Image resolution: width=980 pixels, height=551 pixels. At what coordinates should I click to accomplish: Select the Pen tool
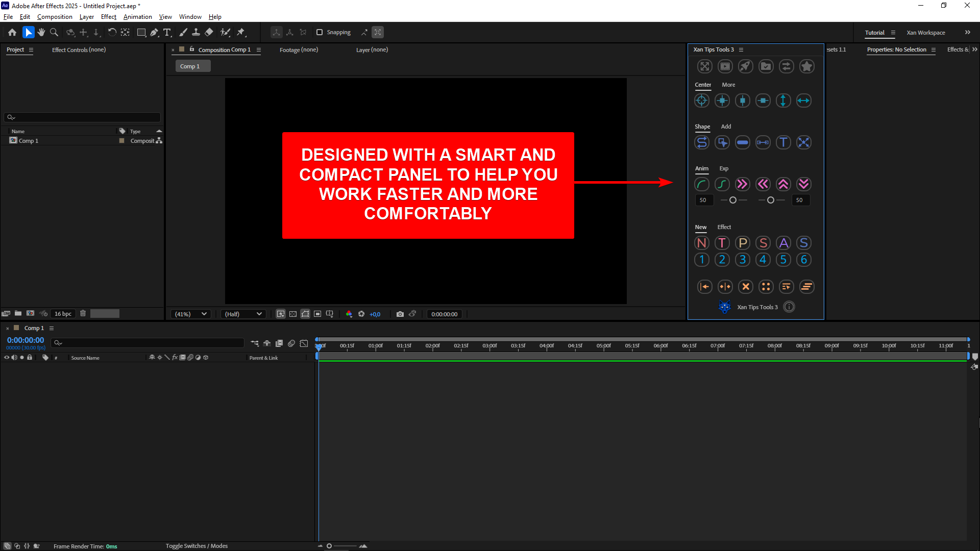(x=154, y=32)
